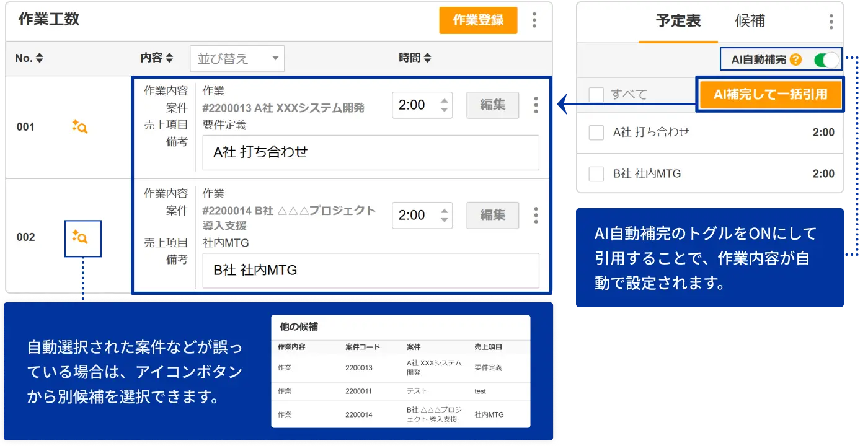Viewport: 868px width, 446px height.
Task: Click project text #2200014 B社 △△△プロジェクト
Action: pyautogui.click(x=289, y=211)
